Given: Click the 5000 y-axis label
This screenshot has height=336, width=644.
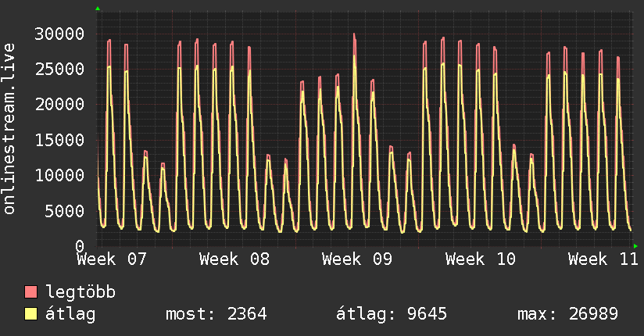Looking at the screenshot, I should coord(65,211).
